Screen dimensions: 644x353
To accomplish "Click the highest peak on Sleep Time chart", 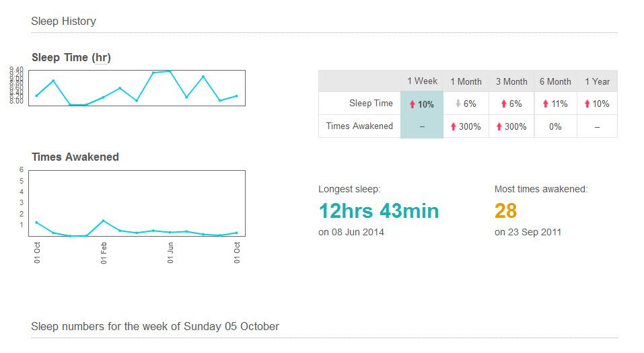I will click(170, 71).
